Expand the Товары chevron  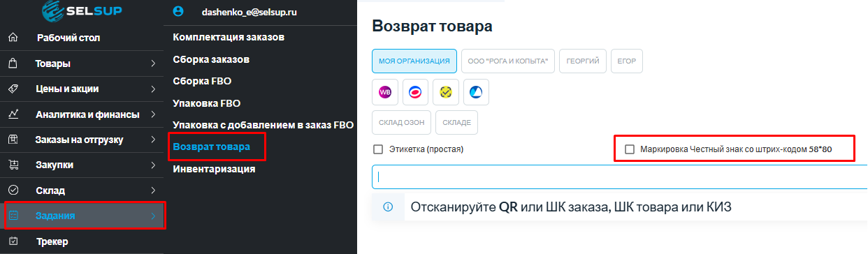pyautogui.click(x=153, y=63)
